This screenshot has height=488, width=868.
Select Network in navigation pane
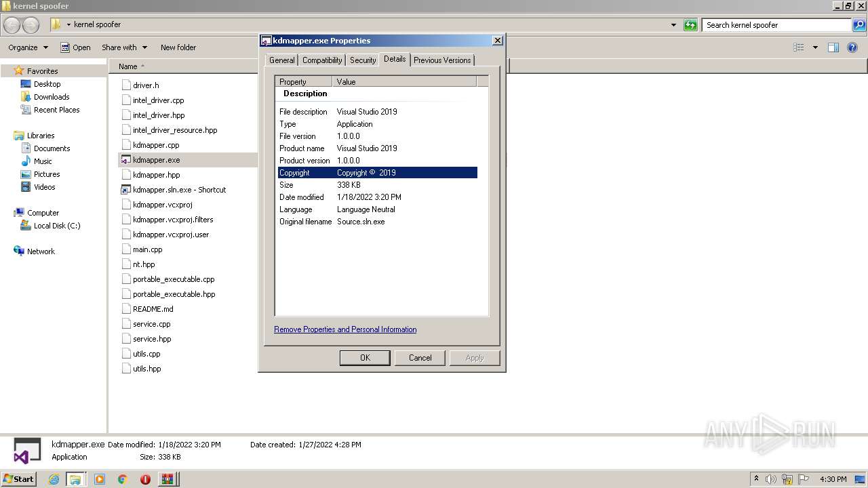[41, 251]
